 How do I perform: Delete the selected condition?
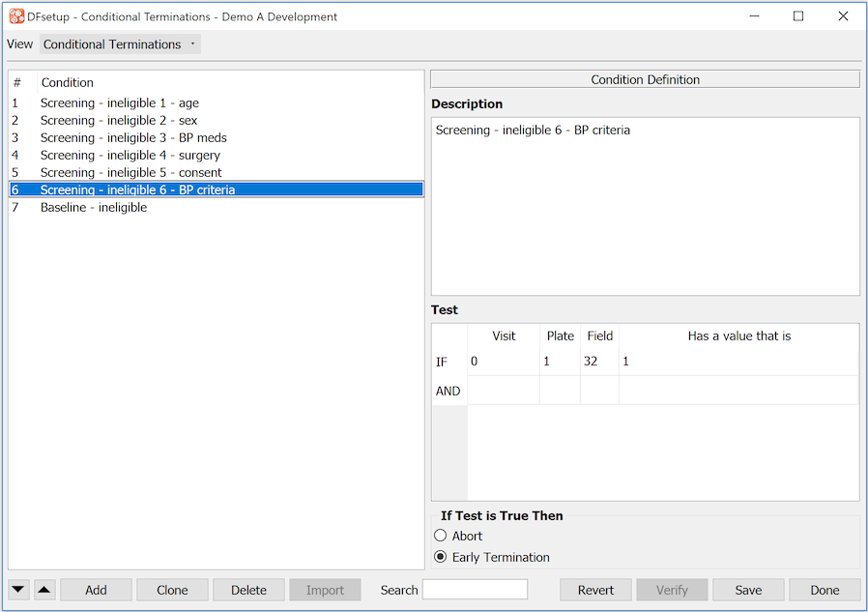tap(248, 590)
